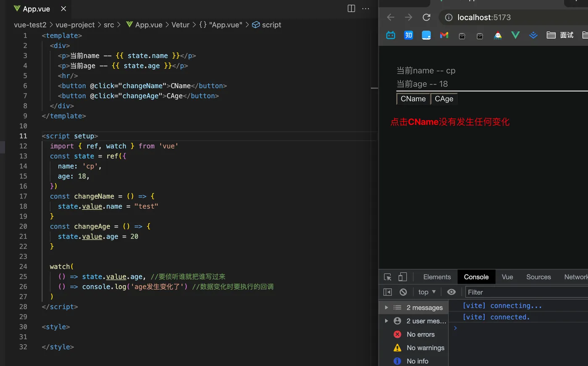
Task: Click the opening <style> tag
Action: point(56,327)
